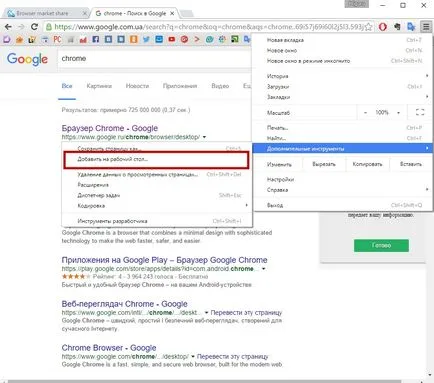
Task: Click Вставить in the edit row
Action: coord(411,164)
